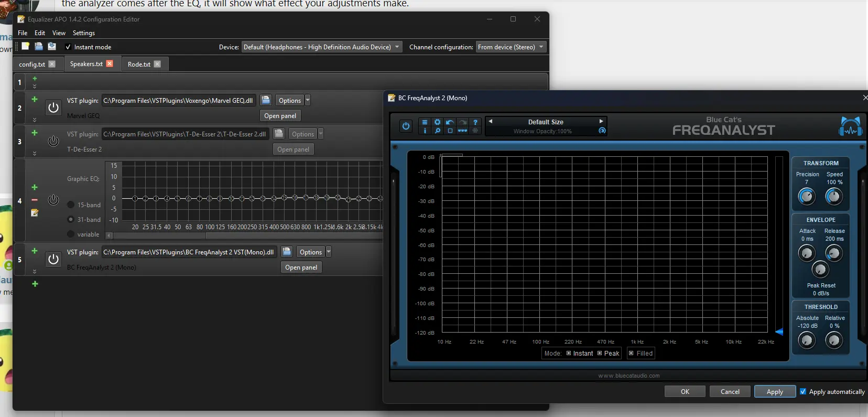Image resolution: width=868 pixels, height=417 pixels.
Task: Browse file icon beside Marvel GEQ path
Action: point(266,100)
